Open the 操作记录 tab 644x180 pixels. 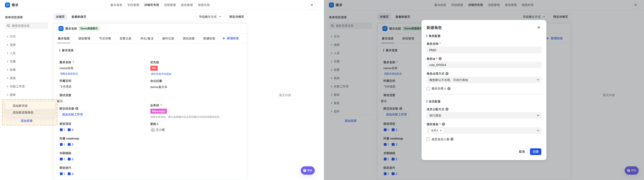[168, 38]
